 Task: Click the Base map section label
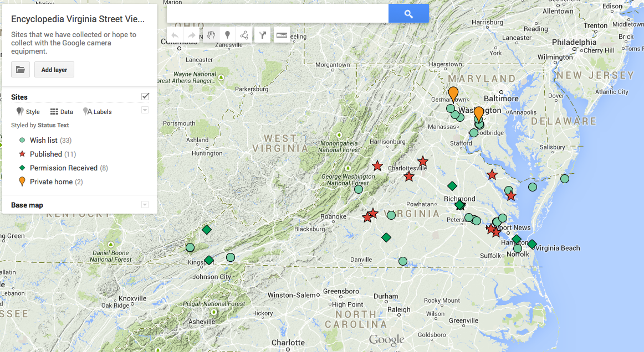(x=27, y=205)
